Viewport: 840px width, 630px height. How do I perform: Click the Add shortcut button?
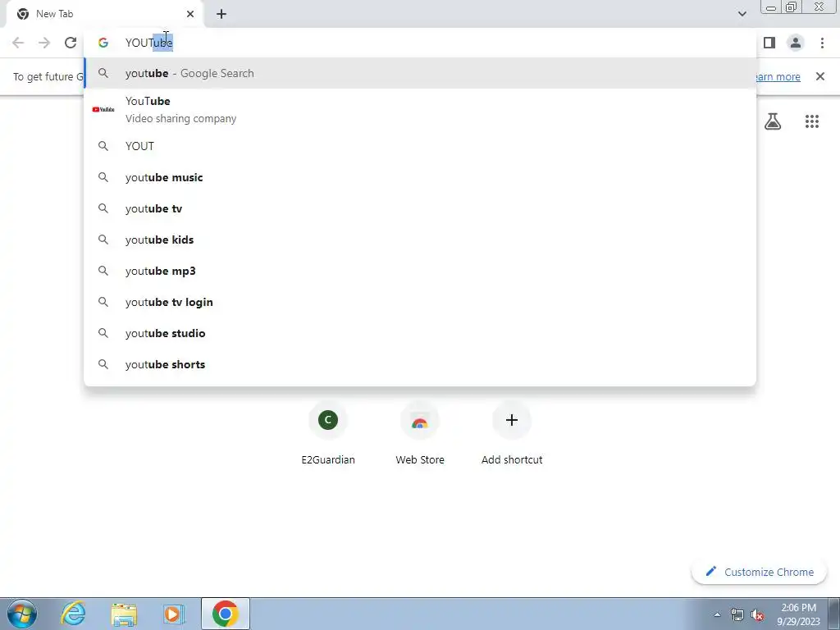[512, 434]
